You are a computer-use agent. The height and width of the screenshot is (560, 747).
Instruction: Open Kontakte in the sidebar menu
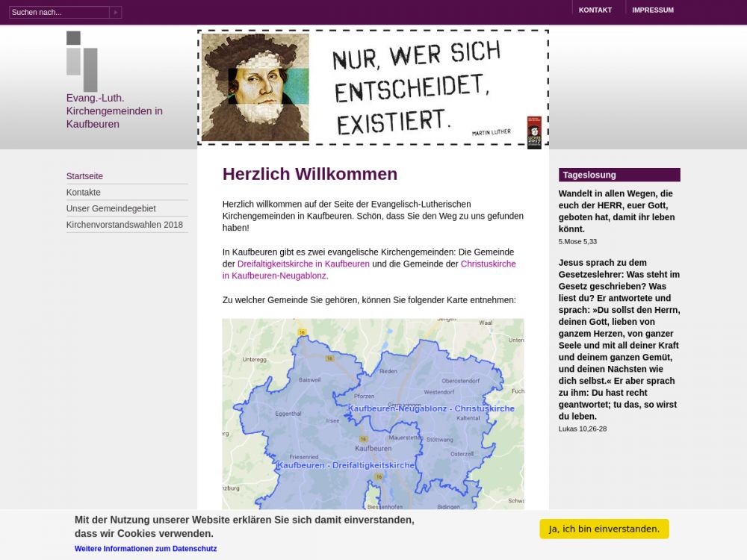coord(83,193)
